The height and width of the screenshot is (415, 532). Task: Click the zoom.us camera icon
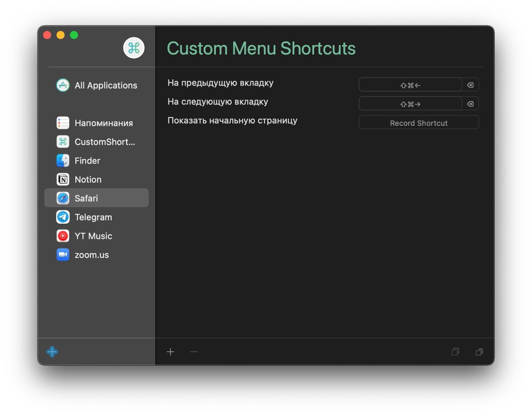point(63,255)
